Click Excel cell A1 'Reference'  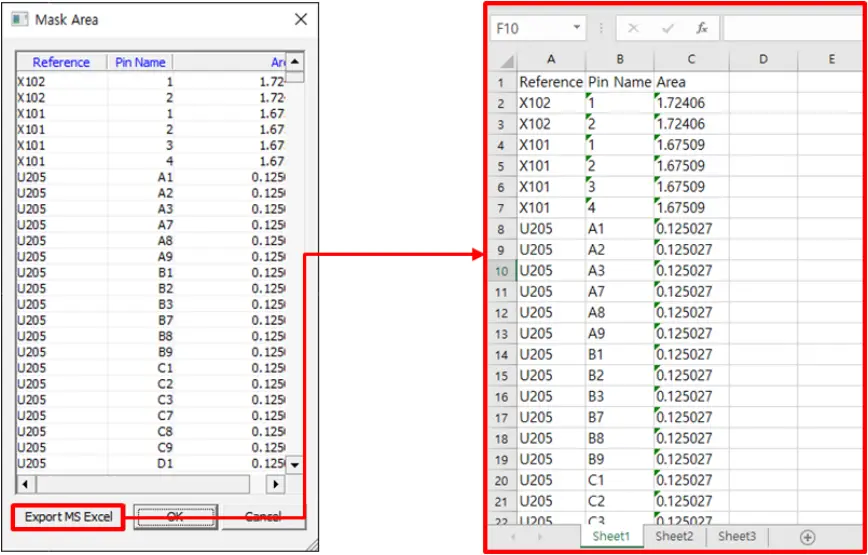point(551,82)
